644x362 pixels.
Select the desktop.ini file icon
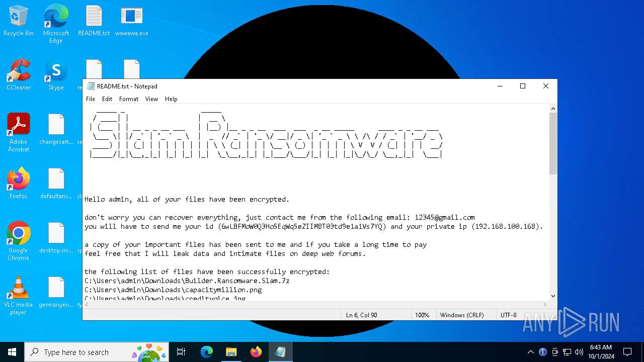tap(56, 238)
